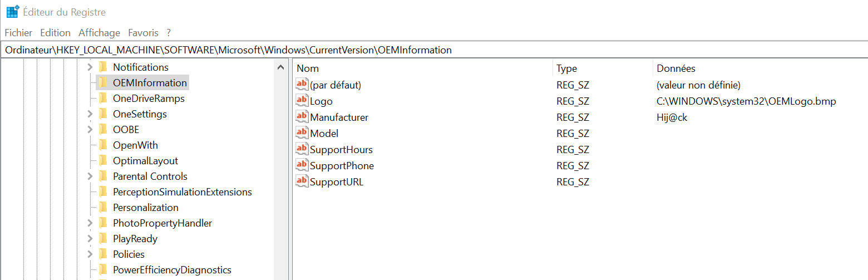Click the Manufacturer string value icon
The image size is (868, 280).
pyautogui.click(x=302, y=116)
